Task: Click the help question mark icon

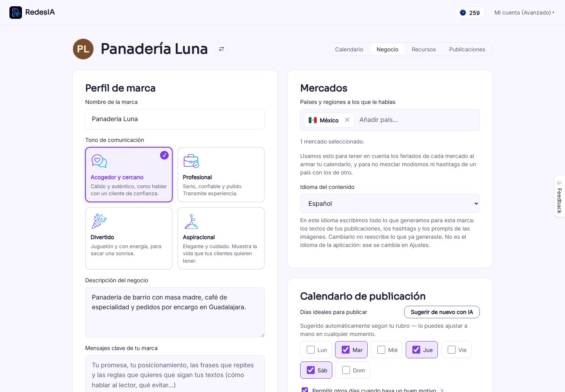Action: pos(442,390)
